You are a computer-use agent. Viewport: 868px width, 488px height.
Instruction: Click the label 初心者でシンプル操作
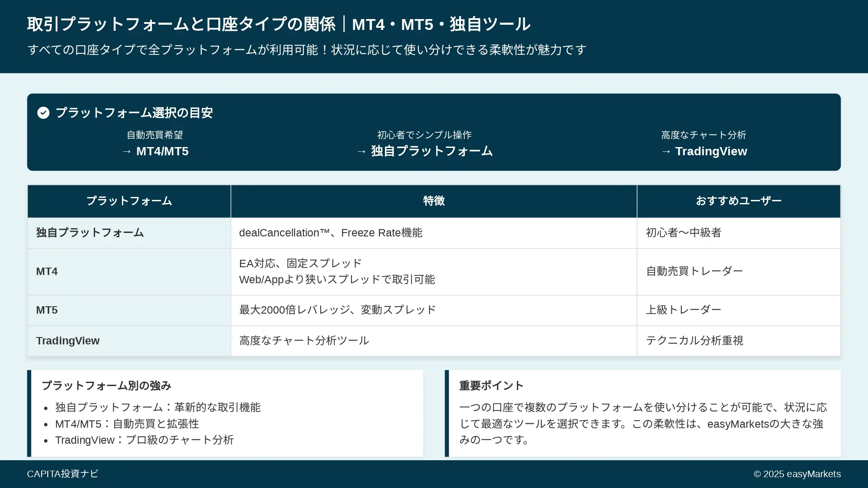click(424, 135)
